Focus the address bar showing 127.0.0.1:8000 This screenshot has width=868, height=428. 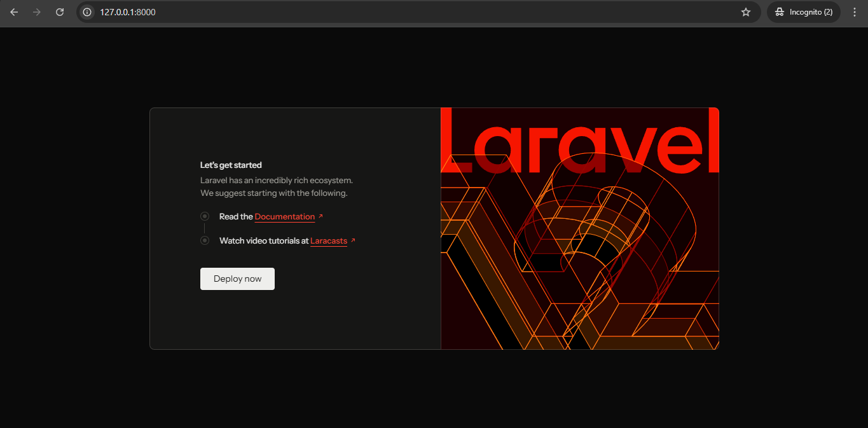(420, 12)
